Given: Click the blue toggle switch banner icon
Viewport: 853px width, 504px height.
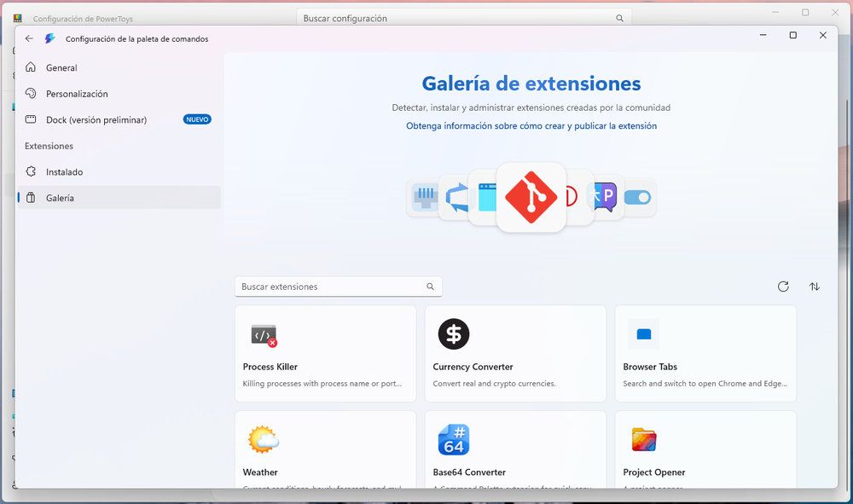Looking at the screenshot, I should [637, 197].
